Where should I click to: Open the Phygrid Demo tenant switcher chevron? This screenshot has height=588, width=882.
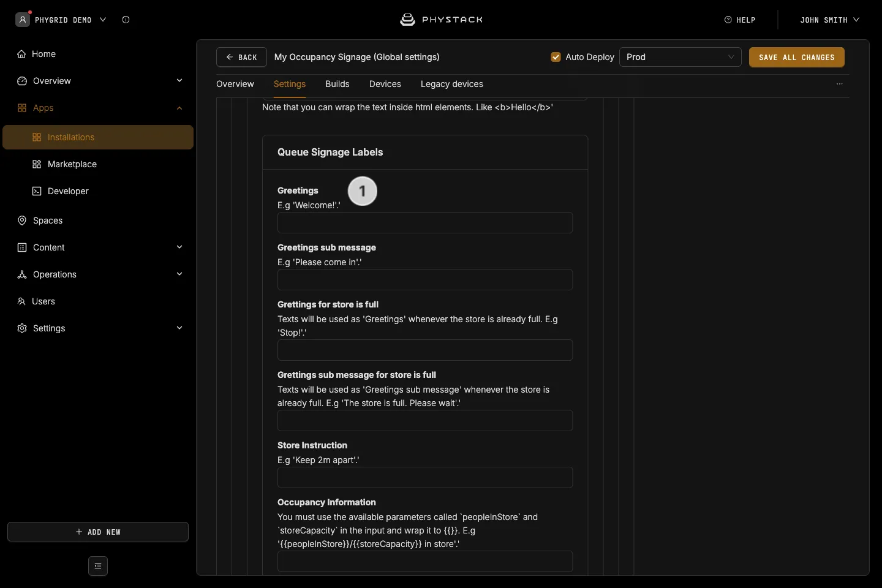click(103, 20)
